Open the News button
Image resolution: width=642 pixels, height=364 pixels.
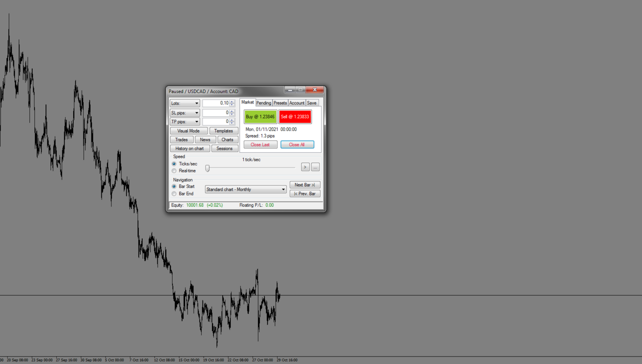[x=205, y=140]
